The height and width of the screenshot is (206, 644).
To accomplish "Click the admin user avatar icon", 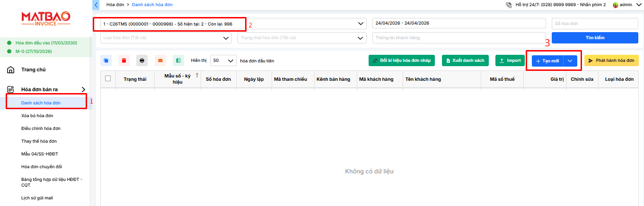I will pyautogui.click(x=616, y=5).
